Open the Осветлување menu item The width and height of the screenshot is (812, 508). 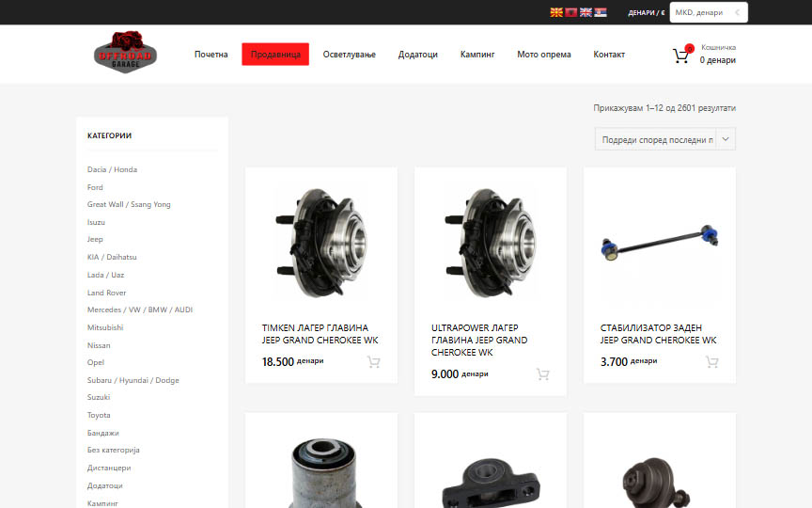pos(349,55)
